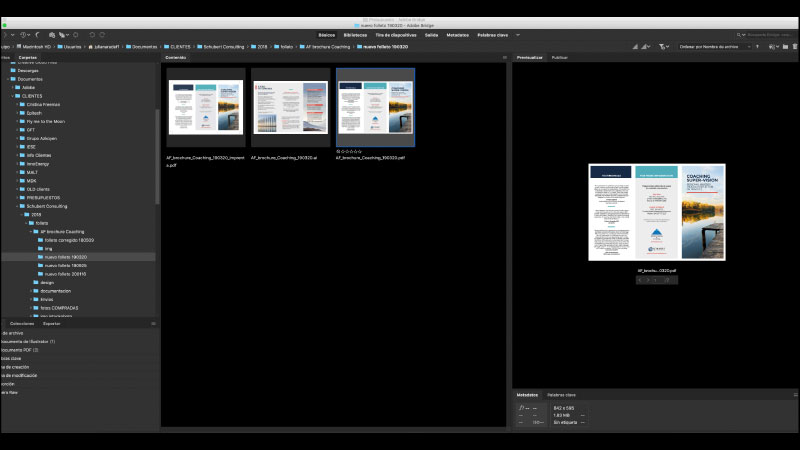Open the Publicar tab

pos(560,58)
